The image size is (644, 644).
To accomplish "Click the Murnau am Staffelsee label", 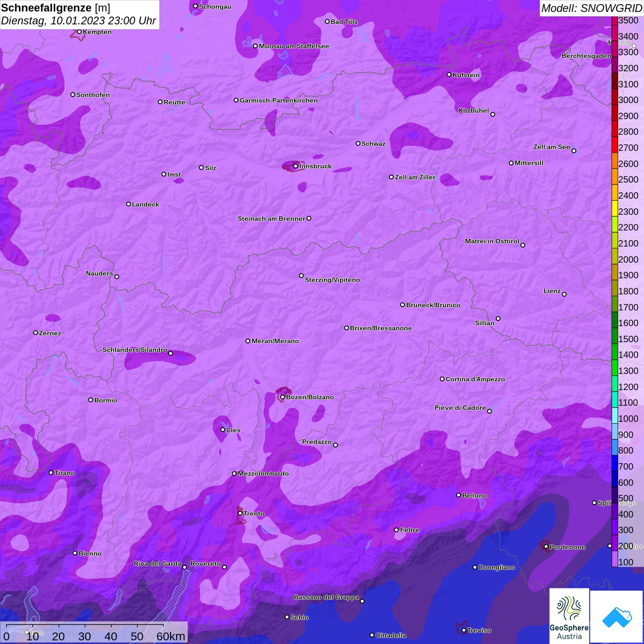I will (x=294, y=46).
